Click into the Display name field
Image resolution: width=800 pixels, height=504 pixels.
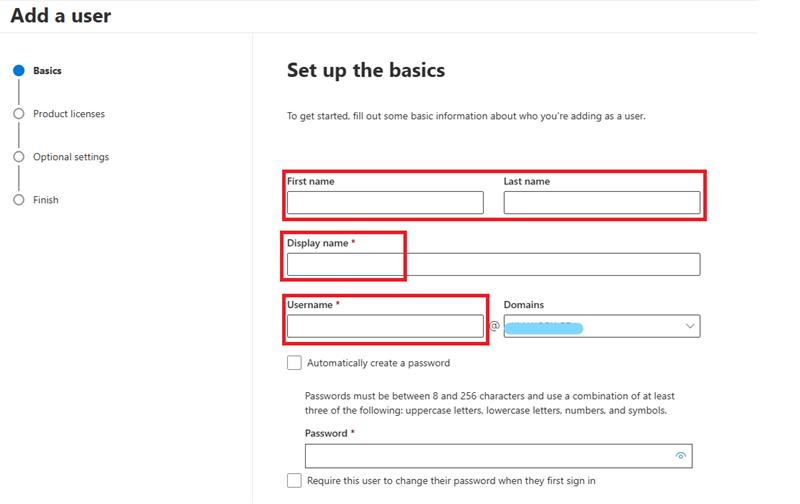[494, 264]
